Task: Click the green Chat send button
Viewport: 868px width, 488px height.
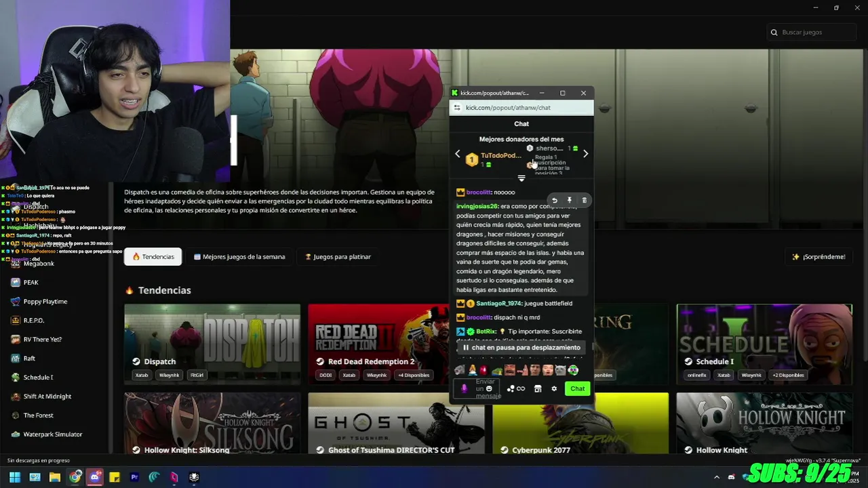Action: pos(577,389)
